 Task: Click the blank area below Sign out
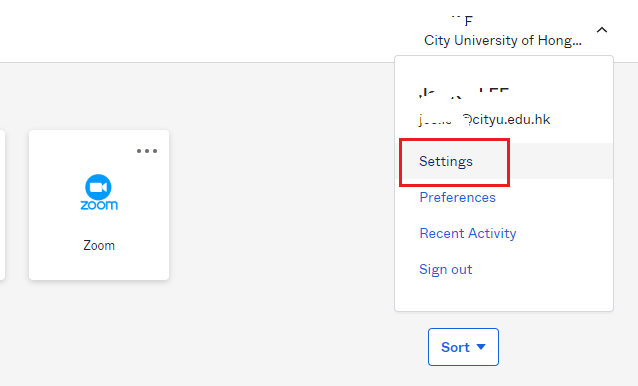pyautogui.click(x=504, y=295)
